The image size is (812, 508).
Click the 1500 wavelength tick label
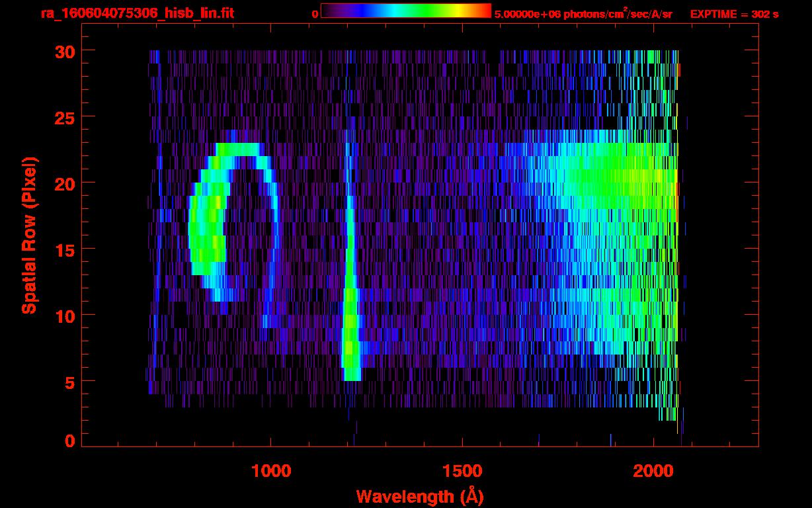pos(462,471)
